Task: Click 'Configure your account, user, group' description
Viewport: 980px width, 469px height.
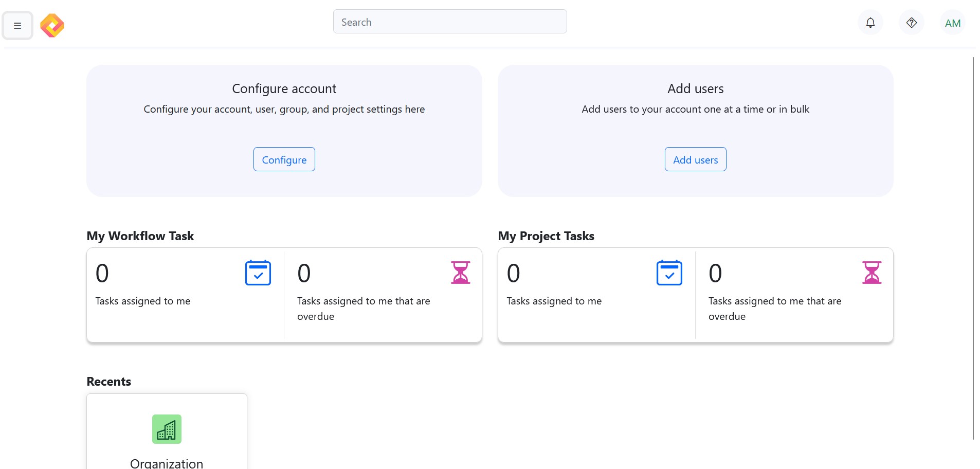Action: [x=284, y=109]
